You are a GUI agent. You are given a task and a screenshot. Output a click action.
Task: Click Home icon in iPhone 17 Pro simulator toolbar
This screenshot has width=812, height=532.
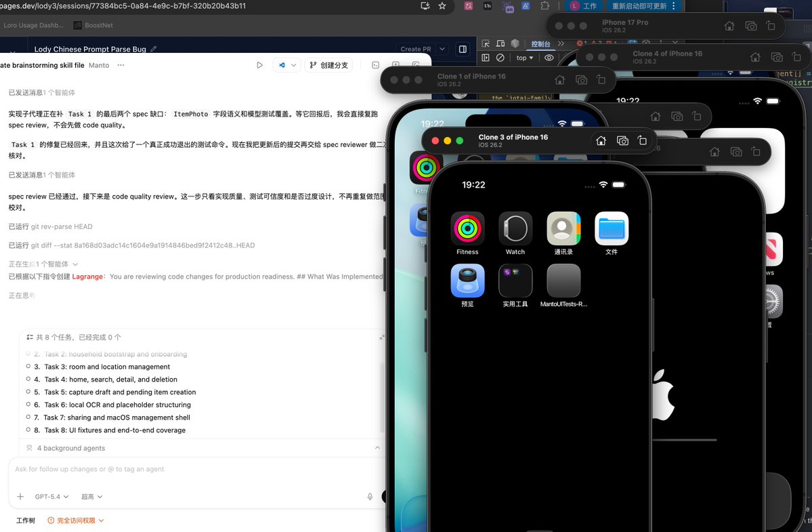coord(729,26)
